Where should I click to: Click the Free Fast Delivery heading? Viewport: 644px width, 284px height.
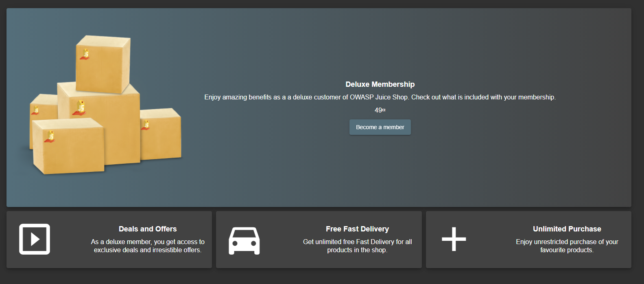coord(357,229)
